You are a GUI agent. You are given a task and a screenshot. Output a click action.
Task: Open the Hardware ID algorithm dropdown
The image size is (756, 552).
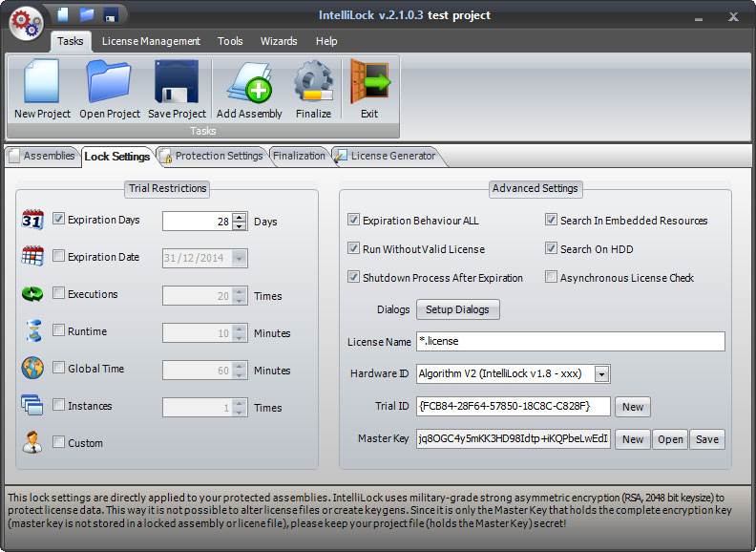point(601,374)
